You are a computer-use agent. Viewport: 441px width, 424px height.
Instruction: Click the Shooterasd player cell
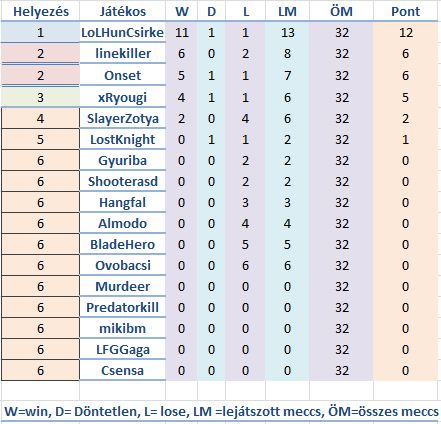(x=122, y=182)
